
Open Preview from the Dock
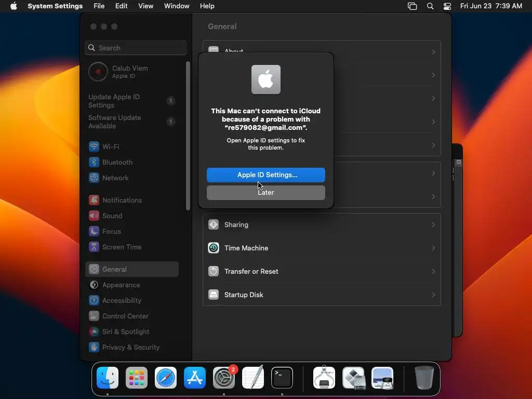click(382, 378)
